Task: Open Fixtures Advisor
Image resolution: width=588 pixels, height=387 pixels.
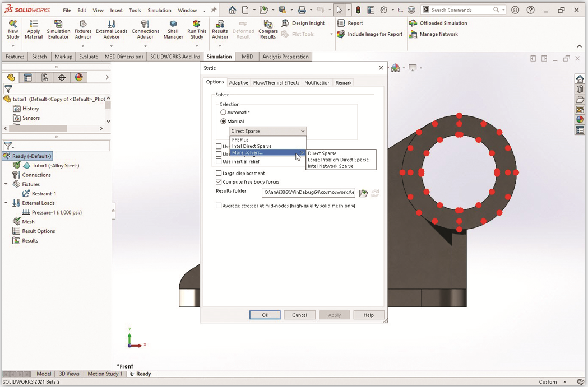Action: click(83, 30)
